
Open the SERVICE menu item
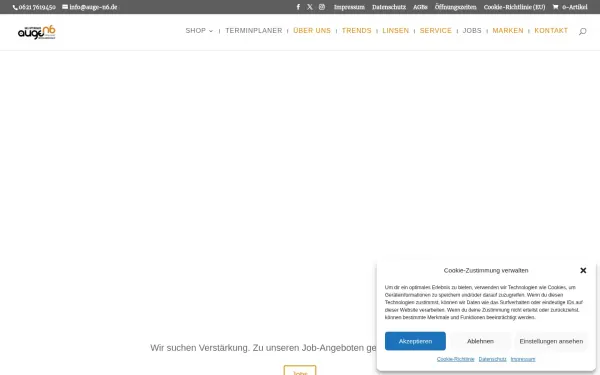click(x=435, y=31)
